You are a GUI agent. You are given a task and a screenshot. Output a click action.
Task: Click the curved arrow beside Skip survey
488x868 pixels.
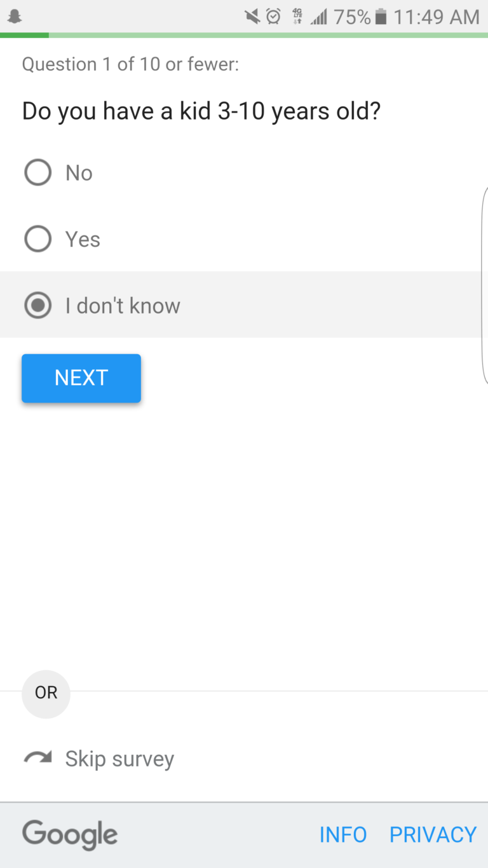pos(37,758)
